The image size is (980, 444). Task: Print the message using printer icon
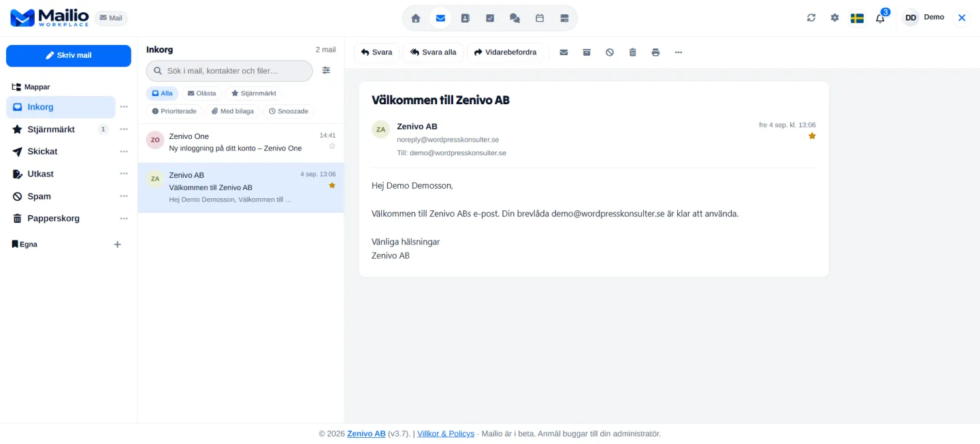(655, 52)
